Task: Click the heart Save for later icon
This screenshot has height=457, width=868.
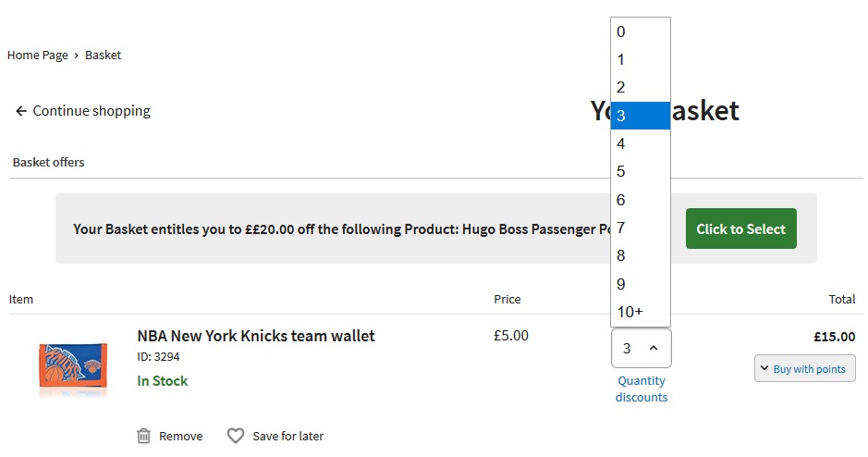Action: [x=236, y=436]
